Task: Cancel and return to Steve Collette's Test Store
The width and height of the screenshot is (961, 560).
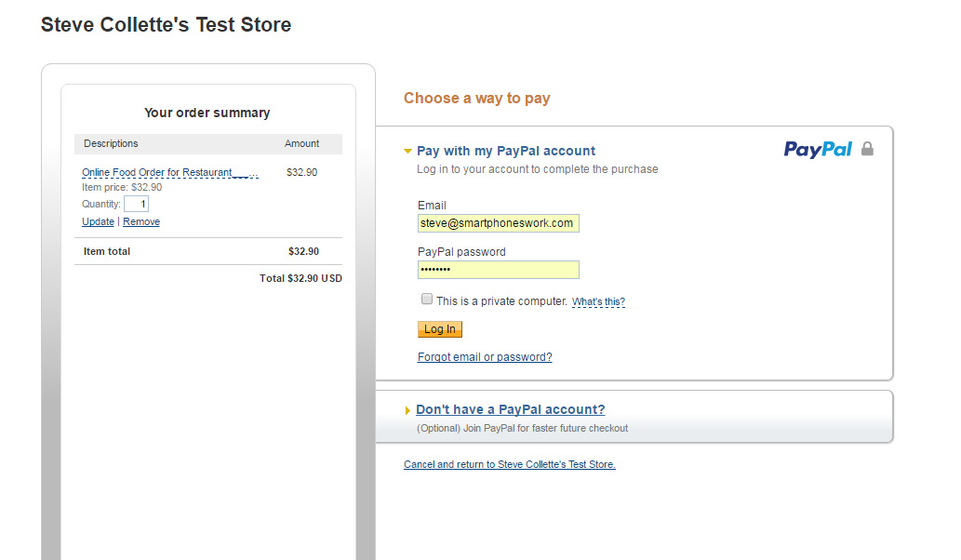Action: [x=509, y=464]
